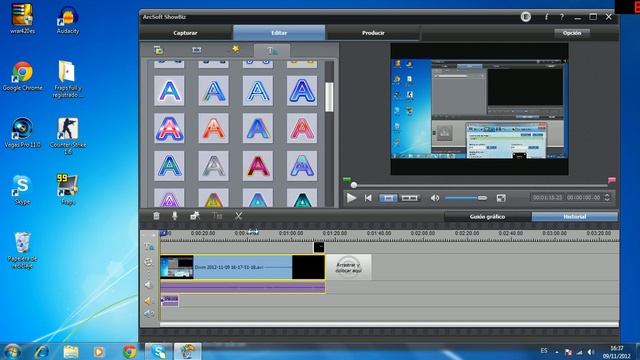The image size is (640, 360).
Task: Choose the silver gray A text style
Action: 213,166
